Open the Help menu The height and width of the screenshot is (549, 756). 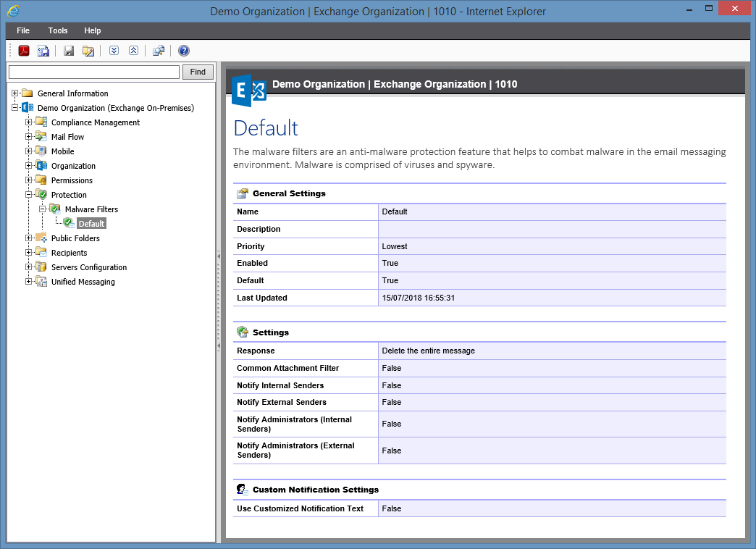(93, 30)
